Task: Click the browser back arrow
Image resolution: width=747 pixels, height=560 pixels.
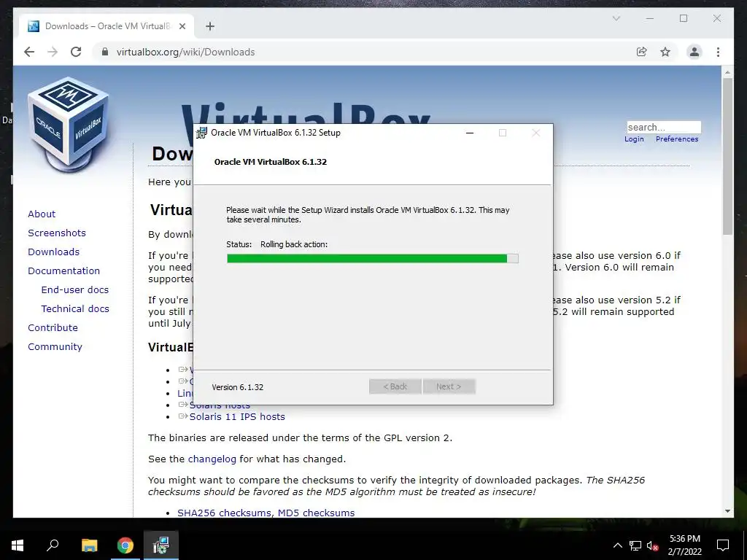Action: click(29, 52)
